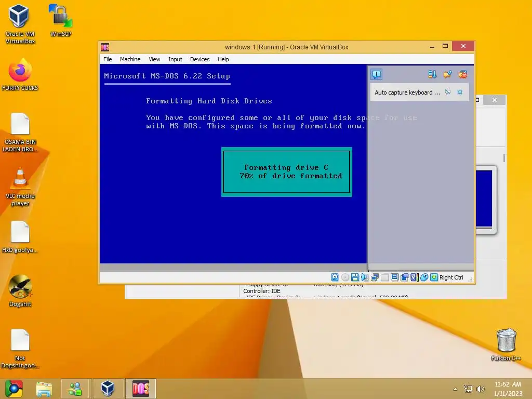Minimize the windows 1 VirtualBox window

tap(432, 46)
